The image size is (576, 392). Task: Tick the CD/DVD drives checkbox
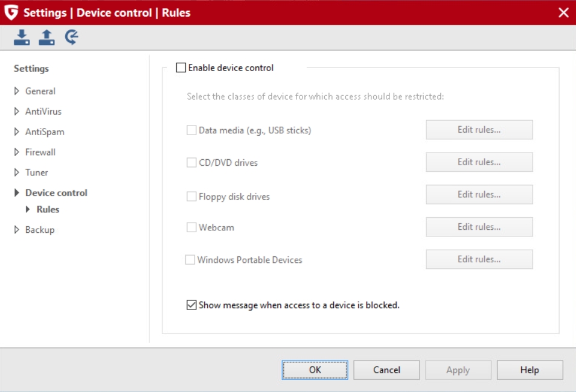tap(191, 163)
